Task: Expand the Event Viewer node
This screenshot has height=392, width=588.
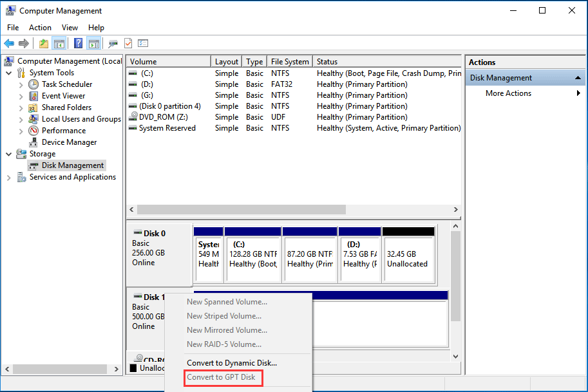Action: click(21, 97)
